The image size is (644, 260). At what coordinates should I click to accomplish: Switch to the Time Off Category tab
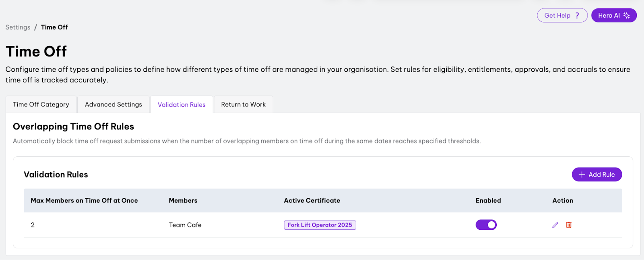pyautogui.click(x=41, y=104)
